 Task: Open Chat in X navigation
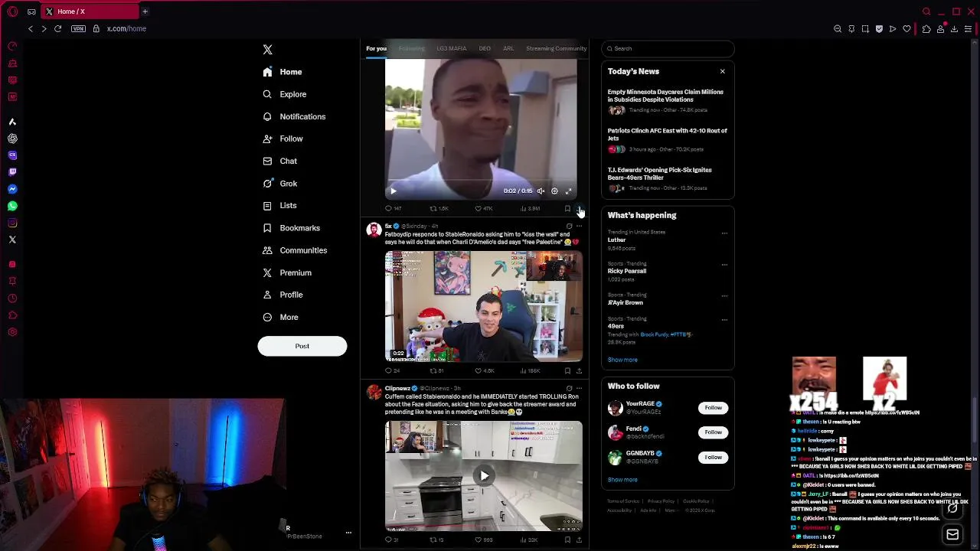coord(280,161)
